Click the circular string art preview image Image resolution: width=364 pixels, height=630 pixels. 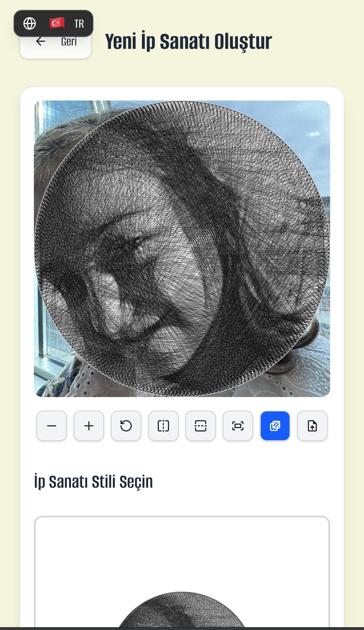(x=182, y=248)
